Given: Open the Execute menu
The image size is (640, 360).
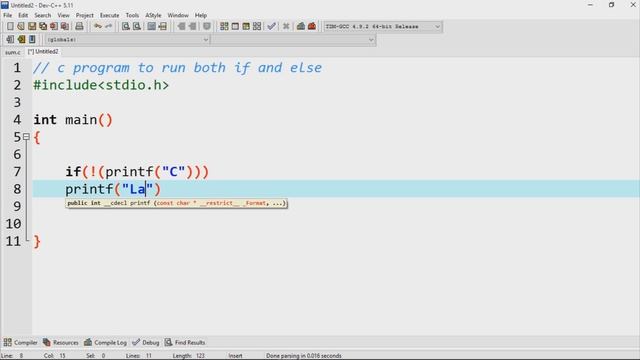Looking at the screenshot, I should (x=109, y=15).
